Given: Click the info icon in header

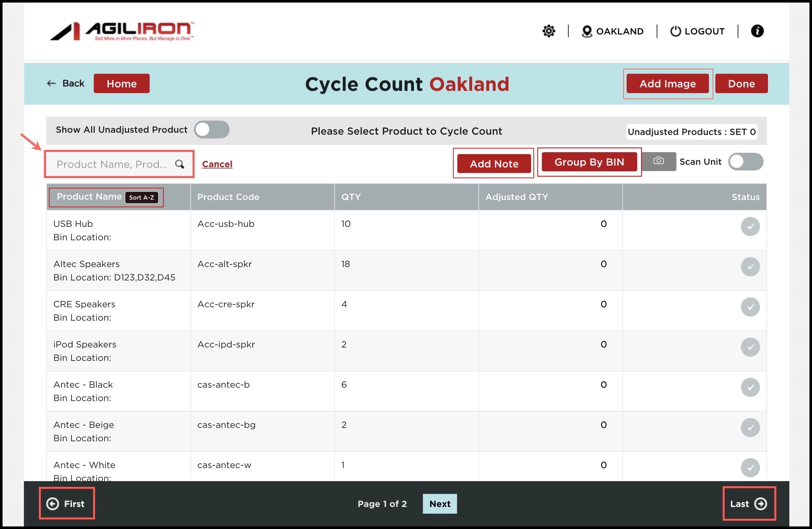Looking at the screenshot, I should tap(757, 31).
